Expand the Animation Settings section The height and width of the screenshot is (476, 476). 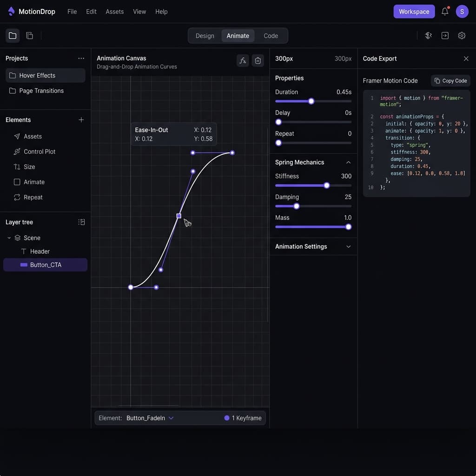(348, 246)
